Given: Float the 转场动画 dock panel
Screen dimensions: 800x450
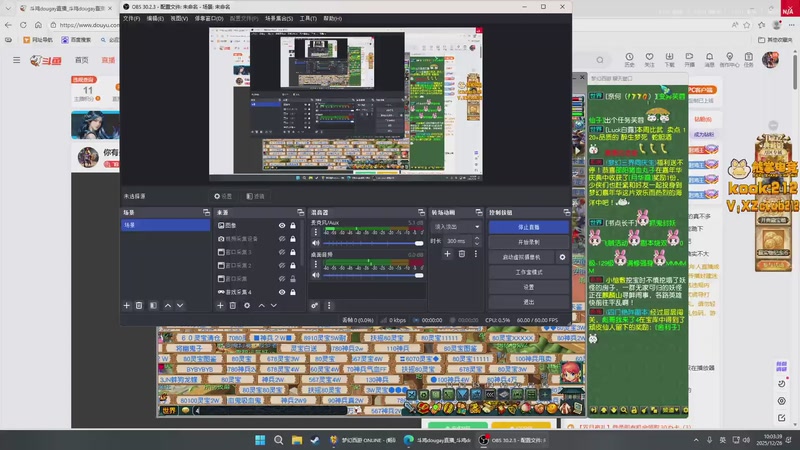Looking at the screenshot, I should pos(479,212).
